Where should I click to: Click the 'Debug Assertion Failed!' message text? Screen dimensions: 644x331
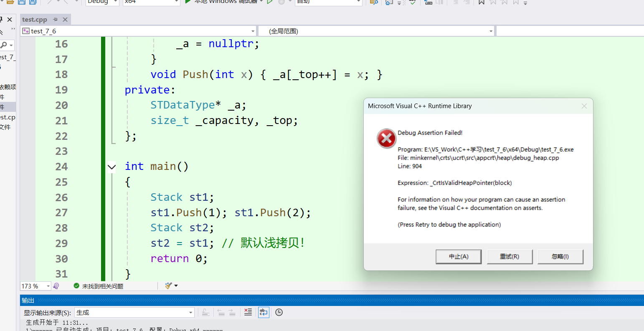[430, 133]
